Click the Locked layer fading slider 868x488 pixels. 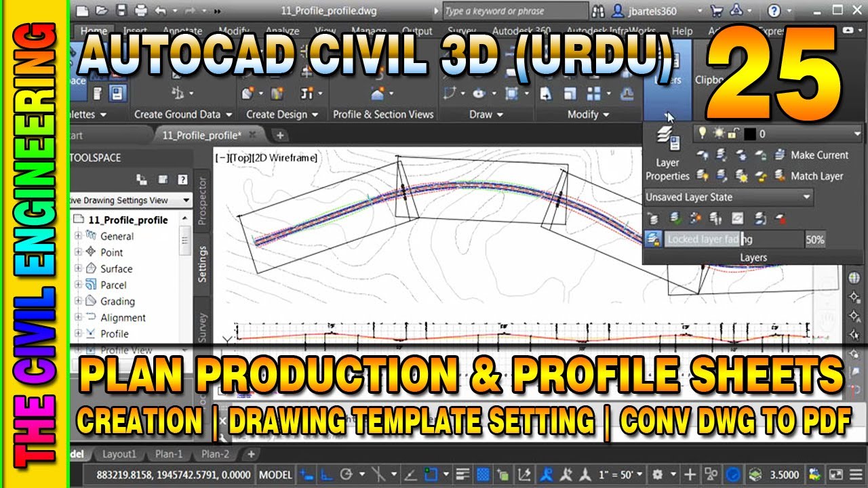tap(733, 239)
